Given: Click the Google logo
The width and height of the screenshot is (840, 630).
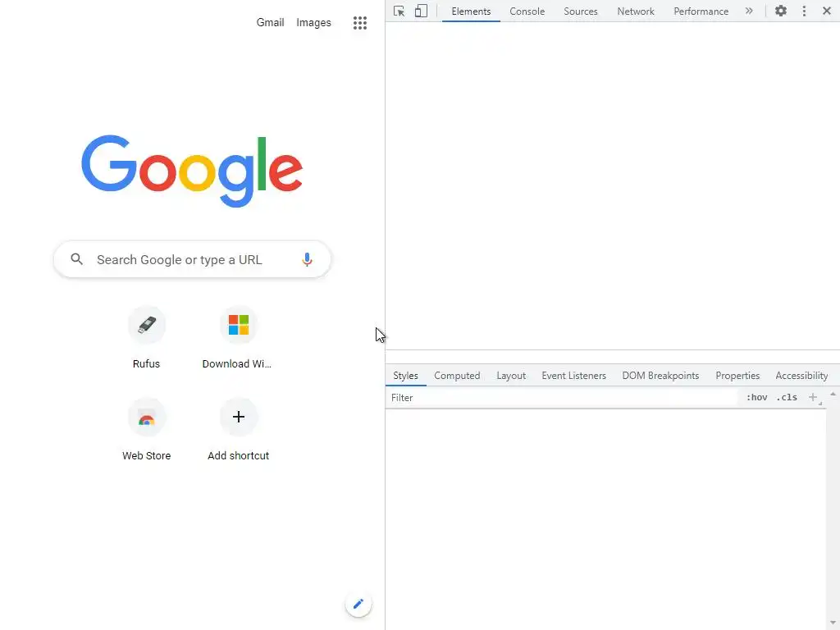Looking at the screenshot, I should 192,171.
